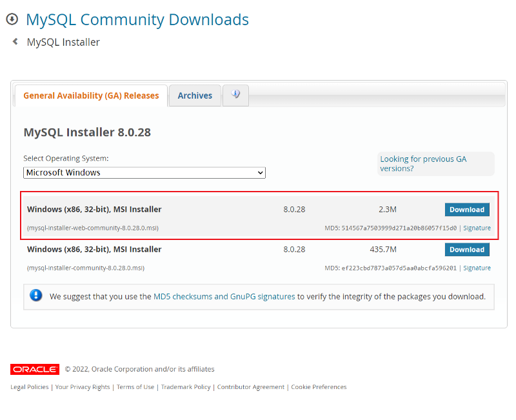Image resolution: width=516 pixels, height=420 pixels.
Task: Click the blue exclamation info icon
Action: [36, 295]
